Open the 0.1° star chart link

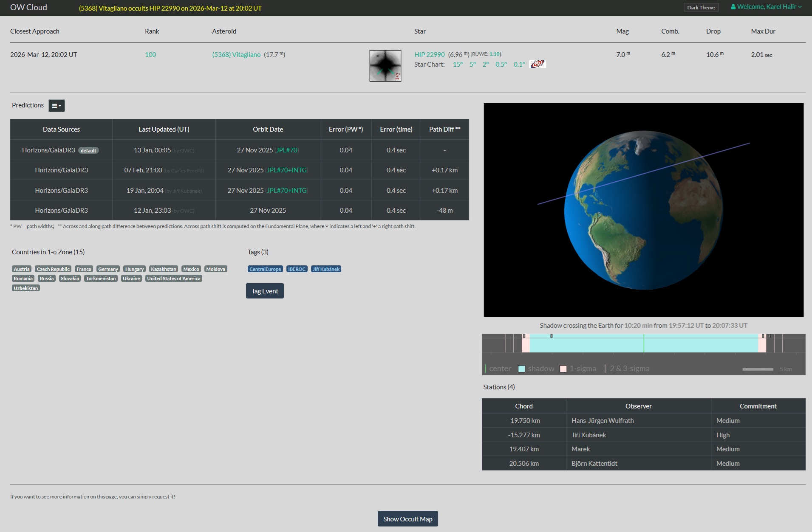pos(519,65)
